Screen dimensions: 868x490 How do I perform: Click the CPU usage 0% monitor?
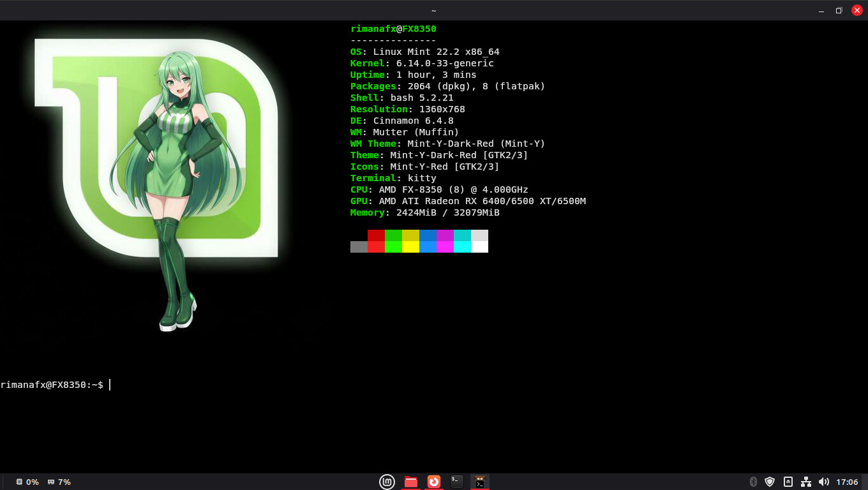27,482
